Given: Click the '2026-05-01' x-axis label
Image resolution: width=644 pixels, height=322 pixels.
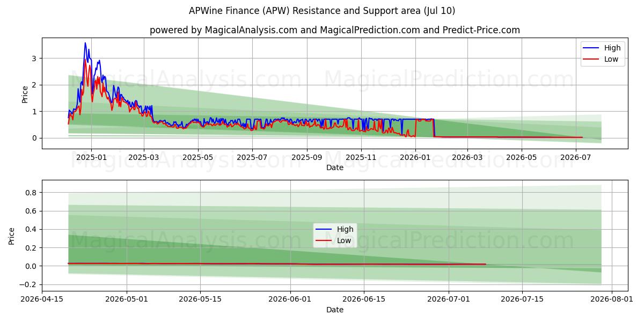Looking at the screenshot, I should pyautogui.click(x=127, y=299).
